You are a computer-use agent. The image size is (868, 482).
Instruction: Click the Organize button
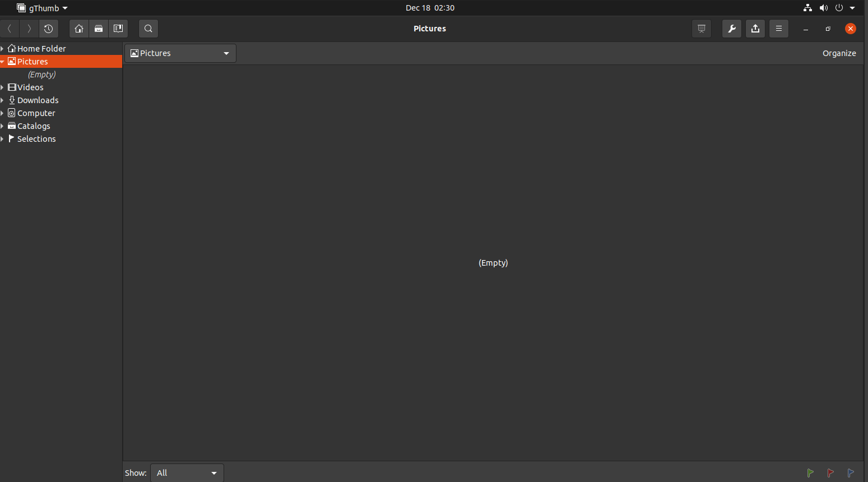pos(839,53)
